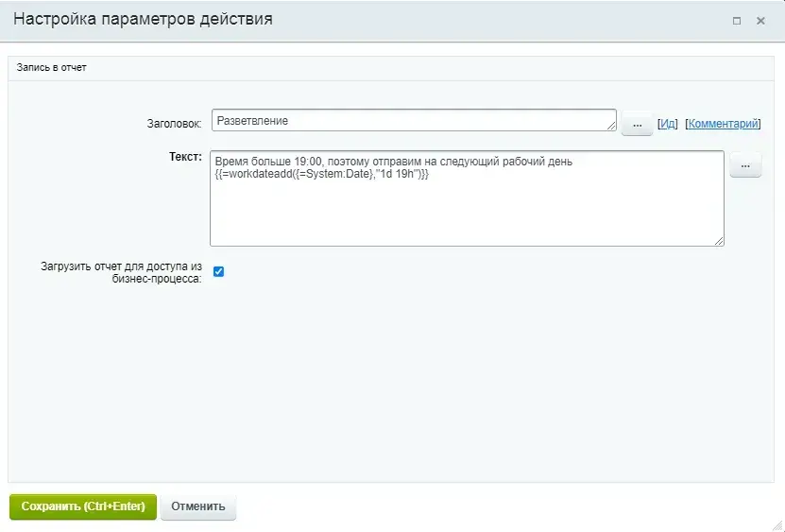The height and width of the screenshot is (532, 785).
Task: Click the Текст: label
Action: point(185,157)
